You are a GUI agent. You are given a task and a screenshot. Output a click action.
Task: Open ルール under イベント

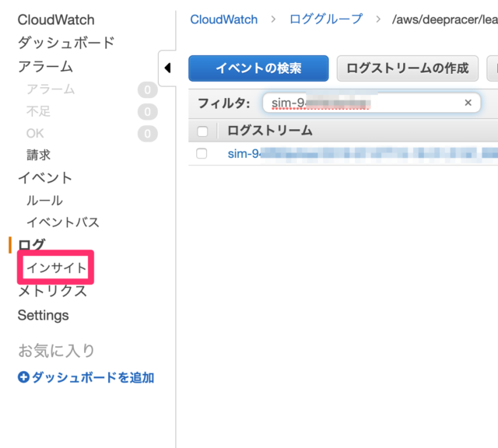click(x=45, y=201)
